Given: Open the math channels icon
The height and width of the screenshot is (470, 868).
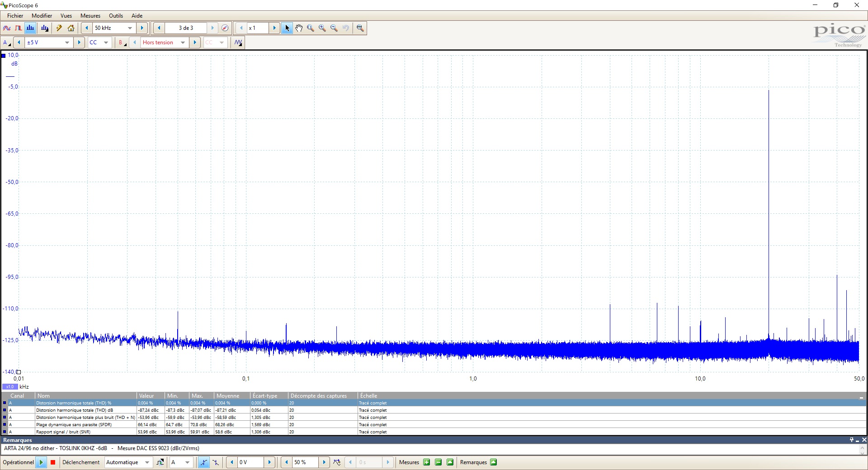Looking at the screenshot, I should pos(238,42).
